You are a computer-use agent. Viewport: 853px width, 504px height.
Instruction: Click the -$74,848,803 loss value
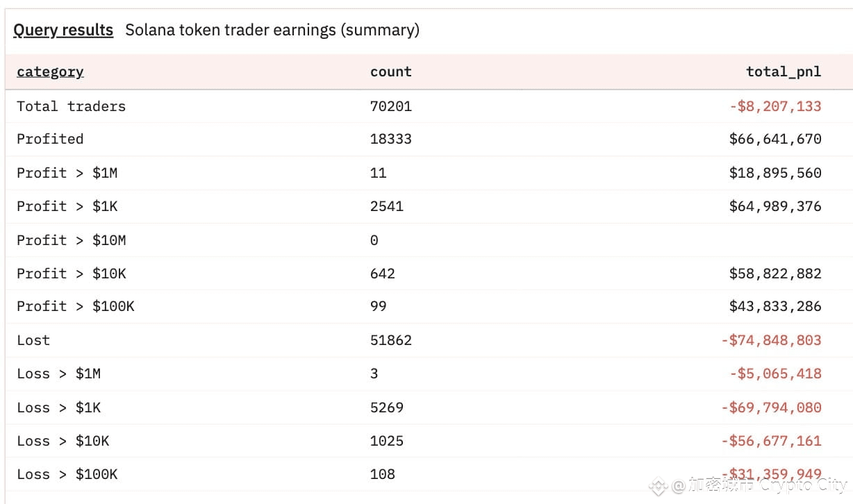[x=771, y=340]
